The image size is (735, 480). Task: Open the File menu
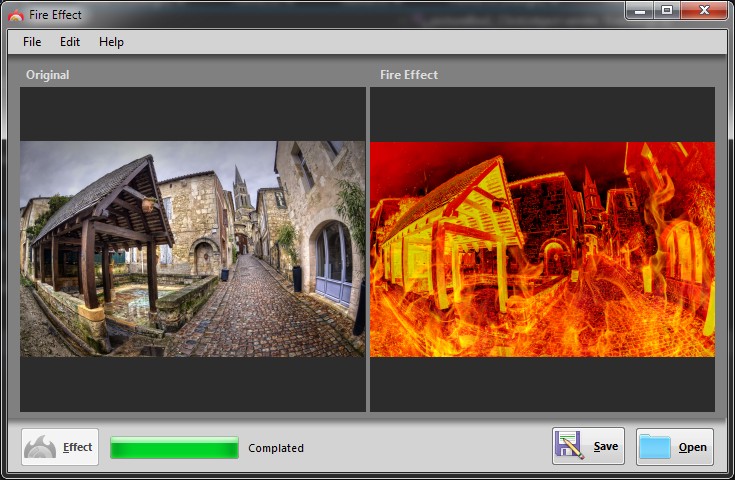pos(32,42)
